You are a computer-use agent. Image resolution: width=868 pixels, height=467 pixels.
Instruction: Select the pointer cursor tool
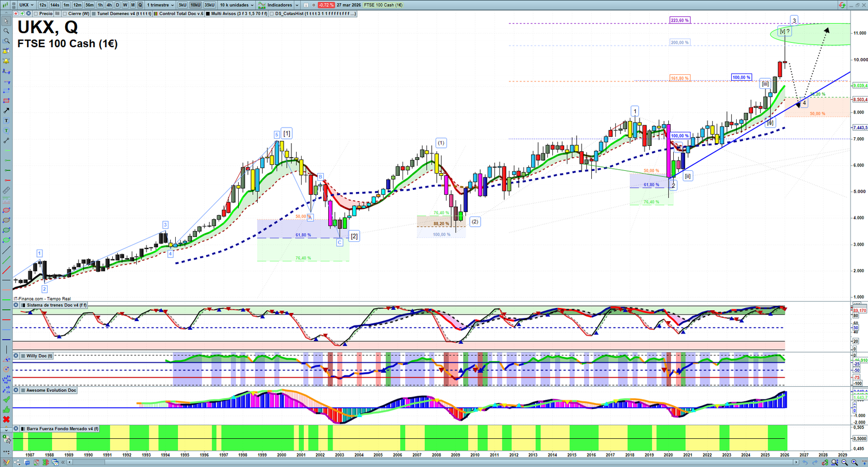[x=6, y=21]
